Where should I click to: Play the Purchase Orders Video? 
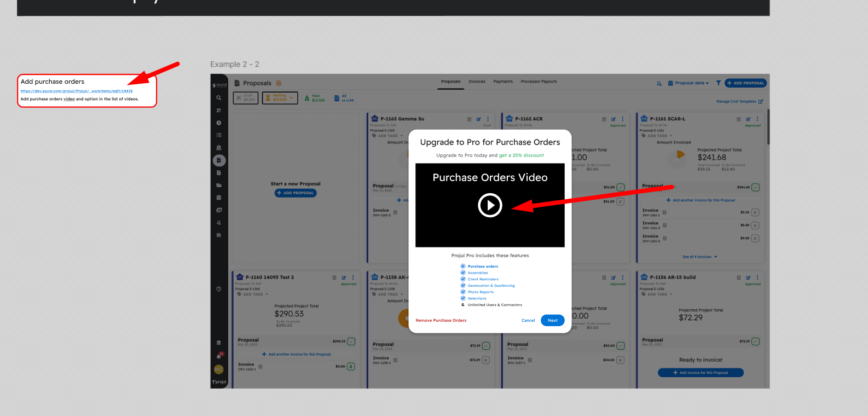pos(490,205)
